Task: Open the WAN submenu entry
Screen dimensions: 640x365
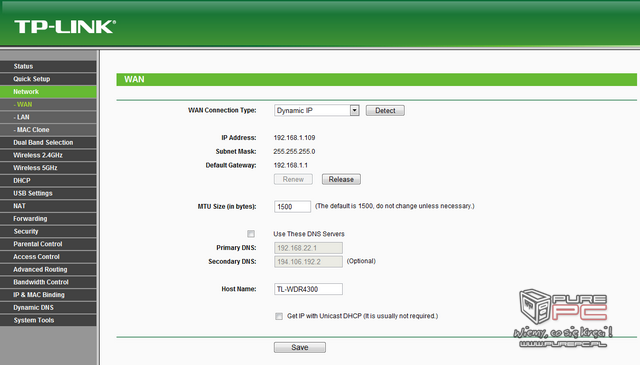Action: point(48,104)
